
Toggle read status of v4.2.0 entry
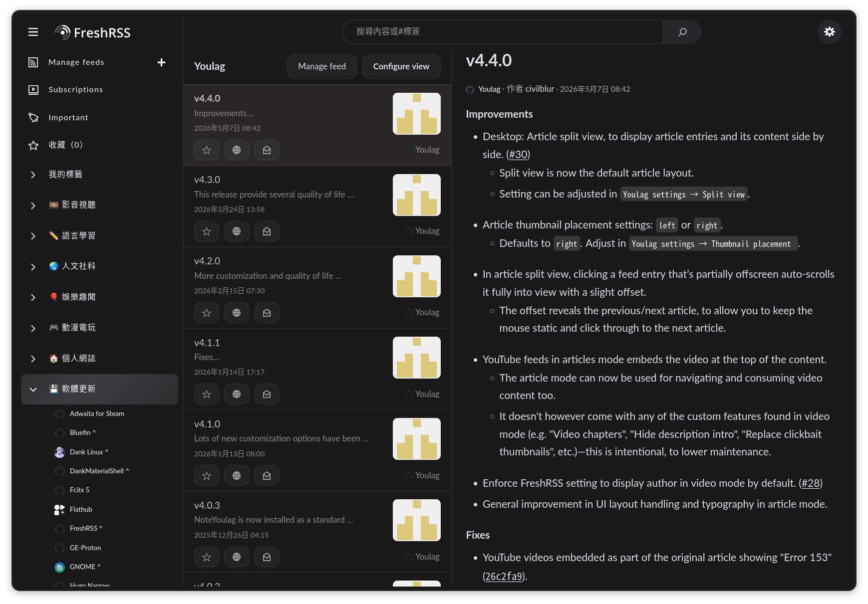pyautogui.click(x=267, y=313)
